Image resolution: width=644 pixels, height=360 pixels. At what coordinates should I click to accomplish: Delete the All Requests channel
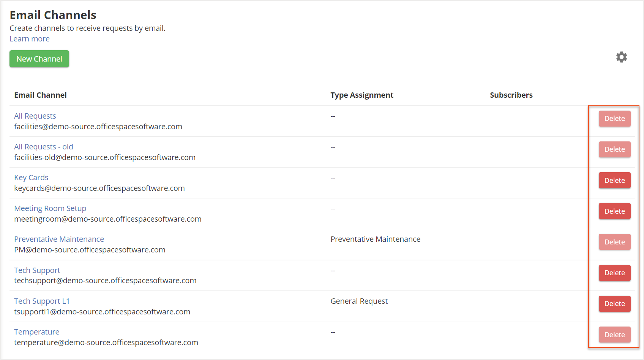point(614,119)
